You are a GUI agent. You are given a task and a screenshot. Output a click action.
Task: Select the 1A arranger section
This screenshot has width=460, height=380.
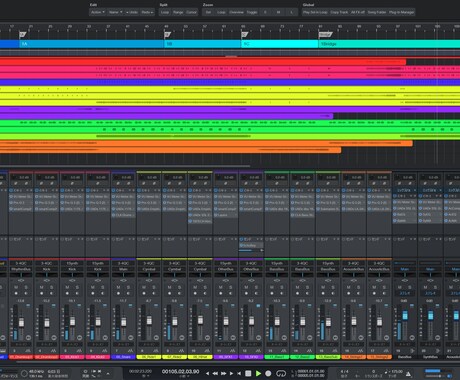91,44
